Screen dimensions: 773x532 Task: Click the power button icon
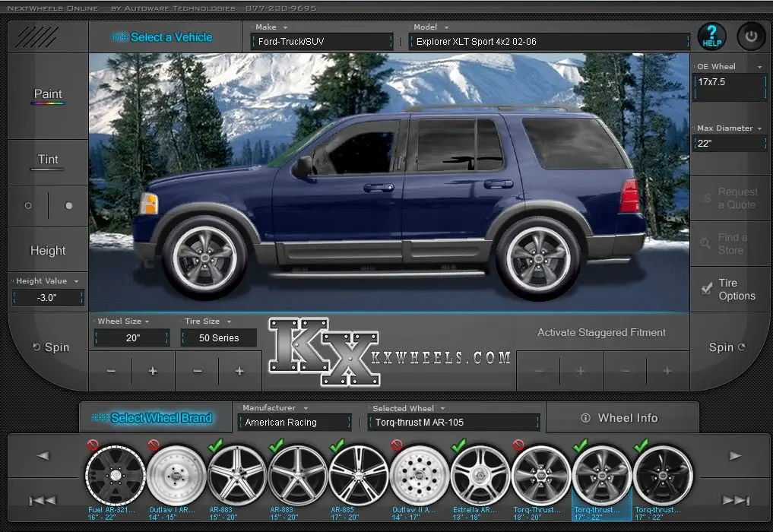click(751, 36)
